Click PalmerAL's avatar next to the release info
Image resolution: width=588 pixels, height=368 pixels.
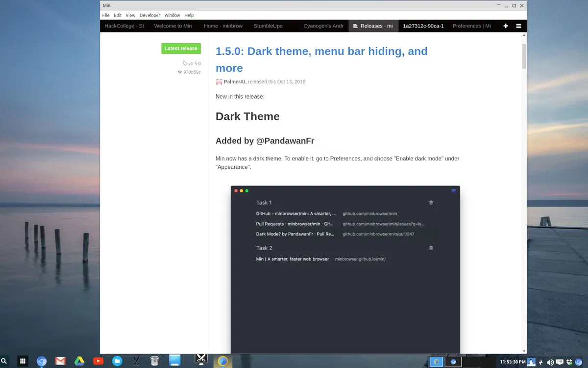pos(219,81)
